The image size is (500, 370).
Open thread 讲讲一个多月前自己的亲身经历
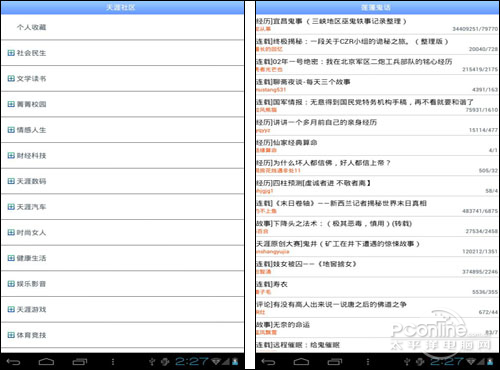coord(377,126)
